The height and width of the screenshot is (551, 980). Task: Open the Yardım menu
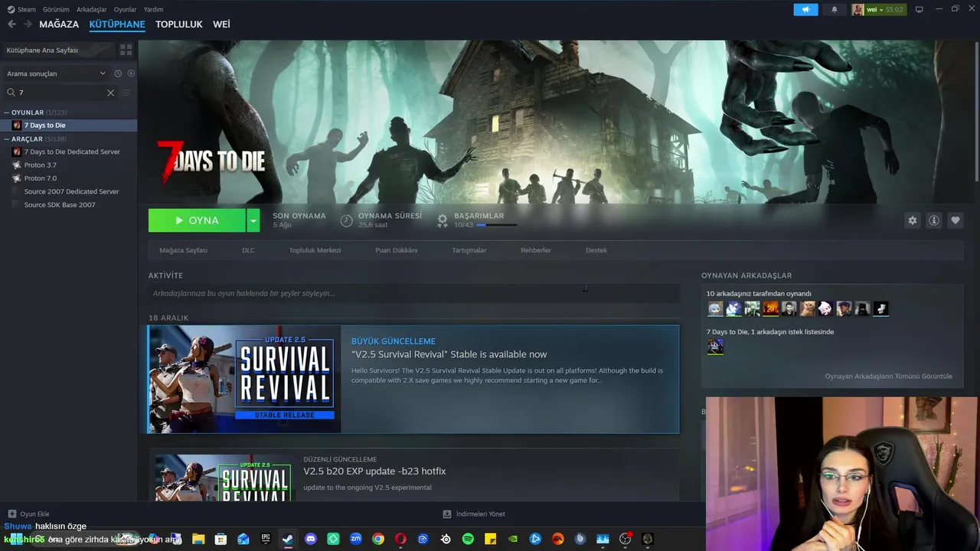click(x=154, y=9)
